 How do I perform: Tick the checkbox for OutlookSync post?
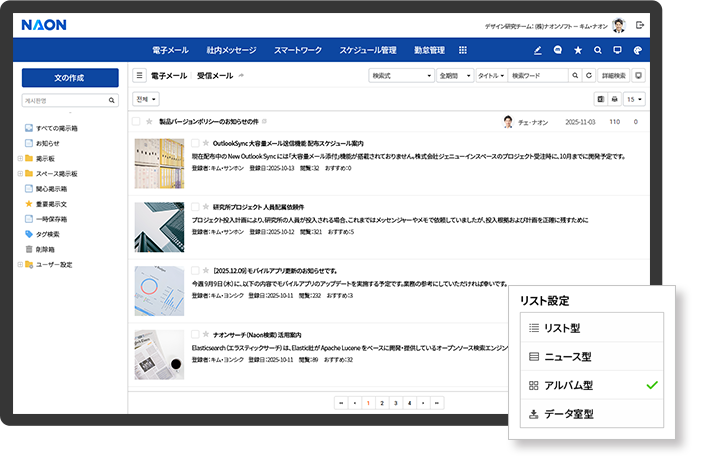tap(195, 143)
